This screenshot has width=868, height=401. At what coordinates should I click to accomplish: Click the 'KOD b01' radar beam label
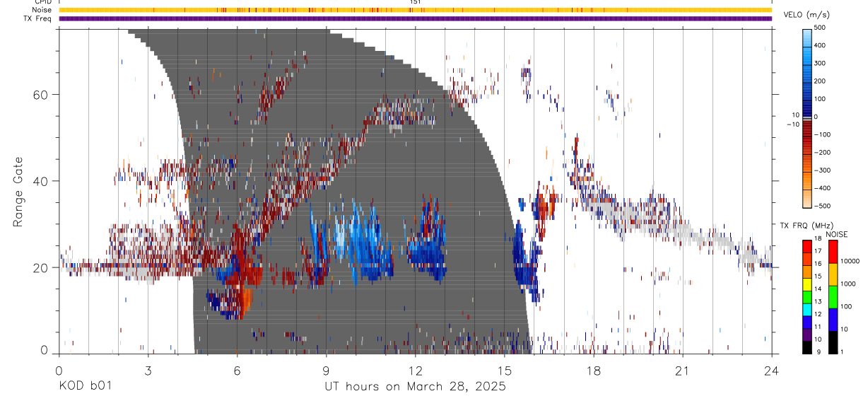pos(84,386)
